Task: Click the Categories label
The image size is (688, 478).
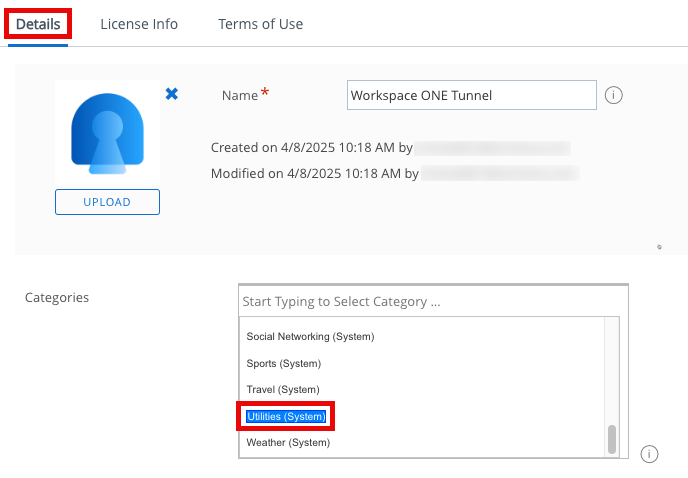Action: [57, 298]
